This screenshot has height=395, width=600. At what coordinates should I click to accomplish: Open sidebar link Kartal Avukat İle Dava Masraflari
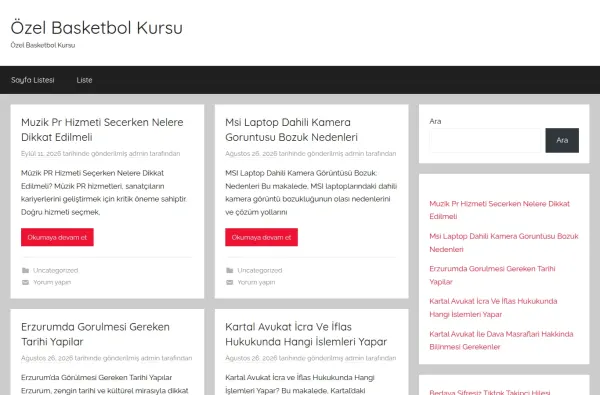[501, 340]
